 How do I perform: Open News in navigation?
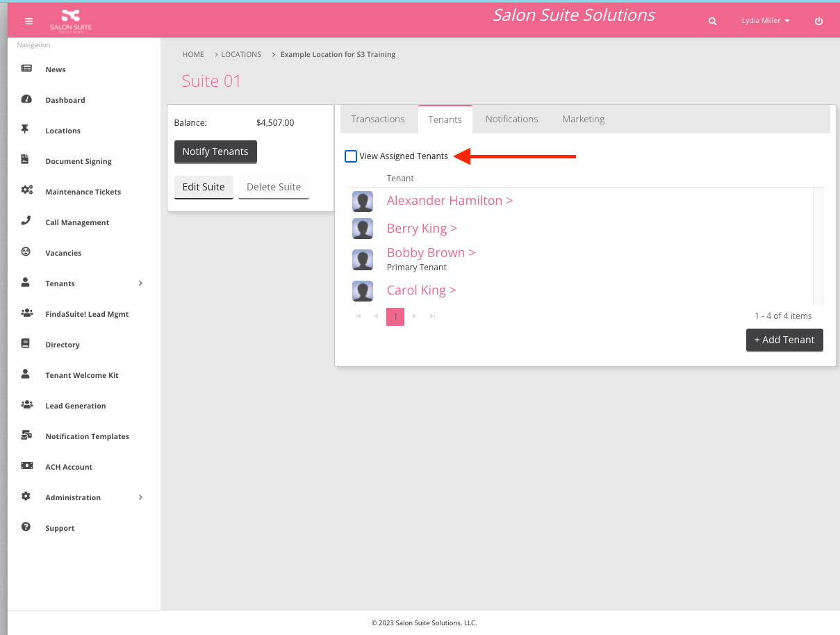(x=56, y=69)
